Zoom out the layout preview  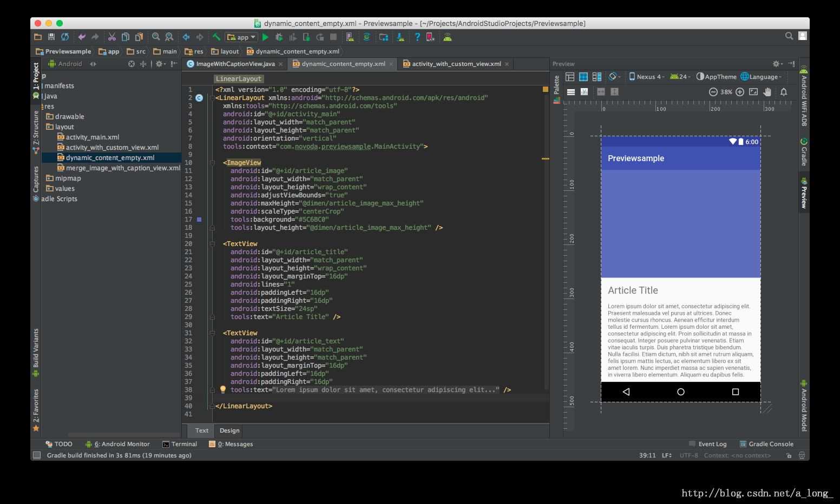pos(713,92)
